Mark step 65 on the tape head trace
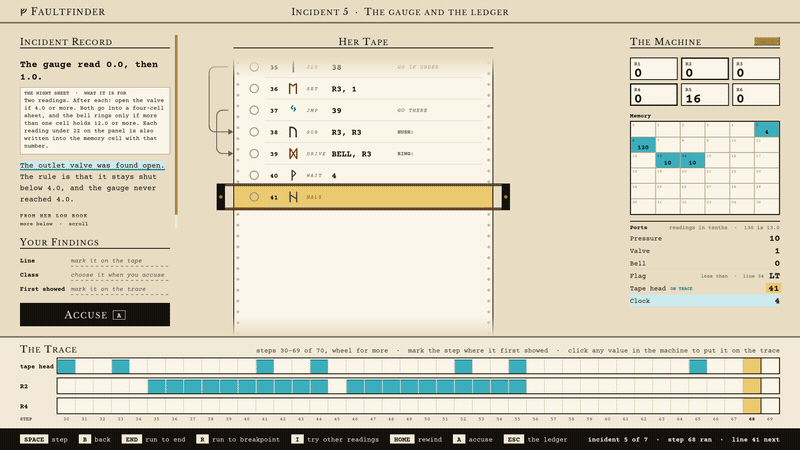The height and width of the screenshot is (450, 800). (x=698, y=366)
